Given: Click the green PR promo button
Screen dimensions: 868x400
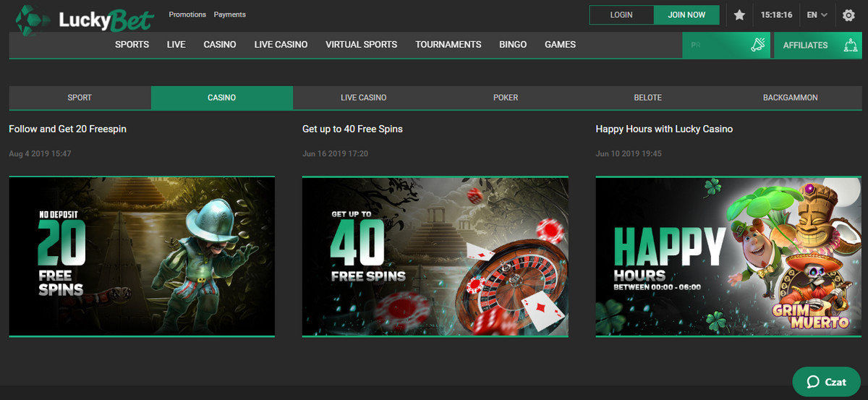Looking at the screenshot, I should pos(726,45).
